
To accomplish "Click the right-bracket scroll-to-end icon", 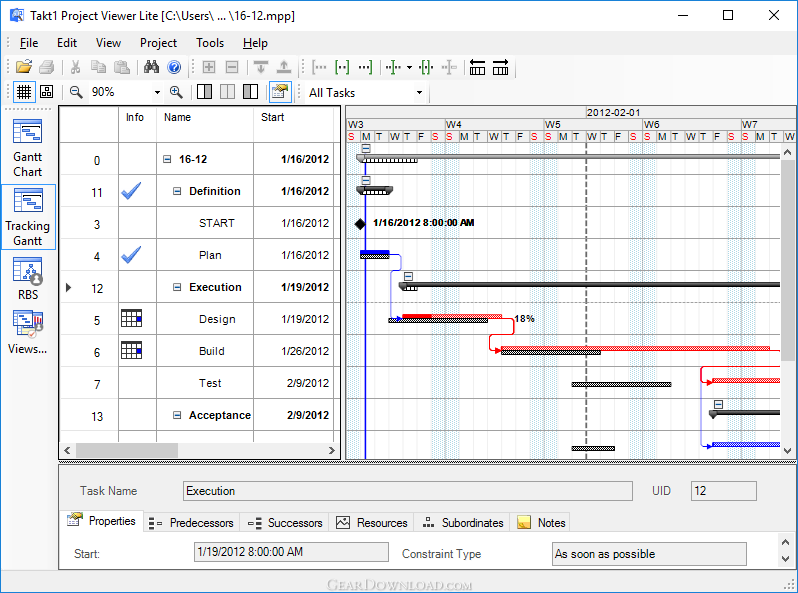I will click(365, 67).
